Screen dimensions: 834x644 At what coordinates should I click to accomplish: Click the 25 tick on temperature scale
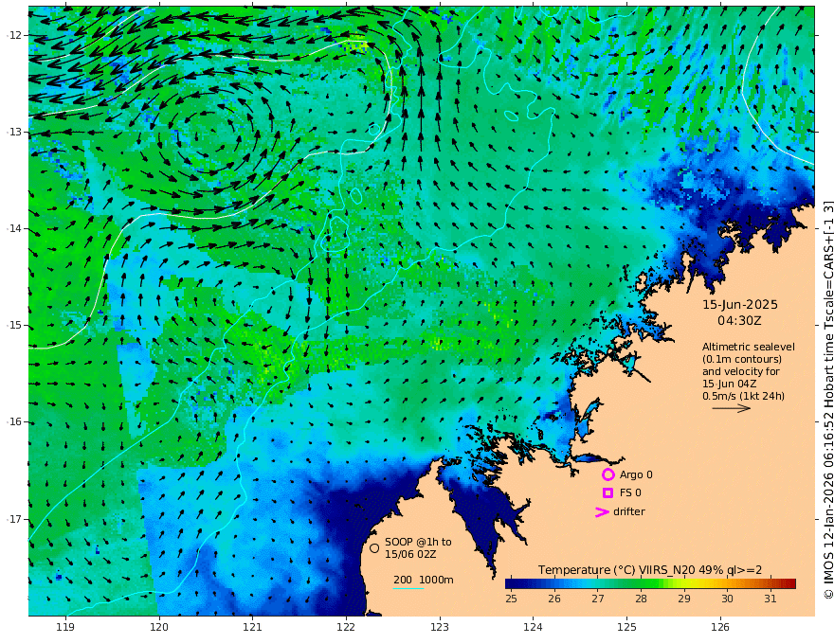point(511,599)
